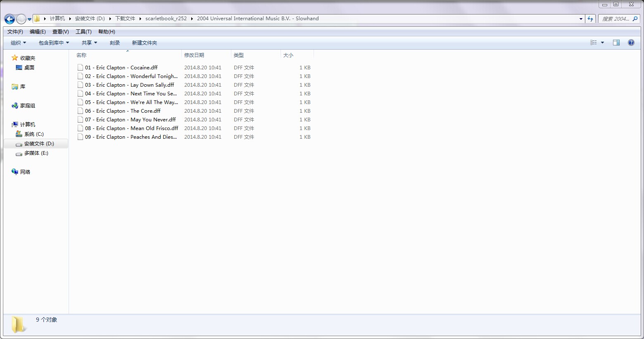Open the 帮助(H) menu

click(x=107, y=32)
